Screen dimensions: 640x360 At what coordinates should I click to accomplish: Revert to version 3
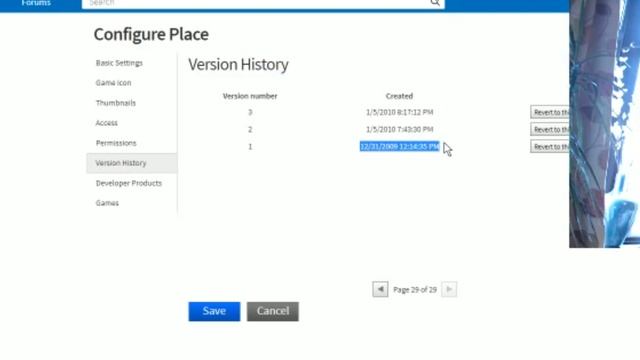click(550, 112)
